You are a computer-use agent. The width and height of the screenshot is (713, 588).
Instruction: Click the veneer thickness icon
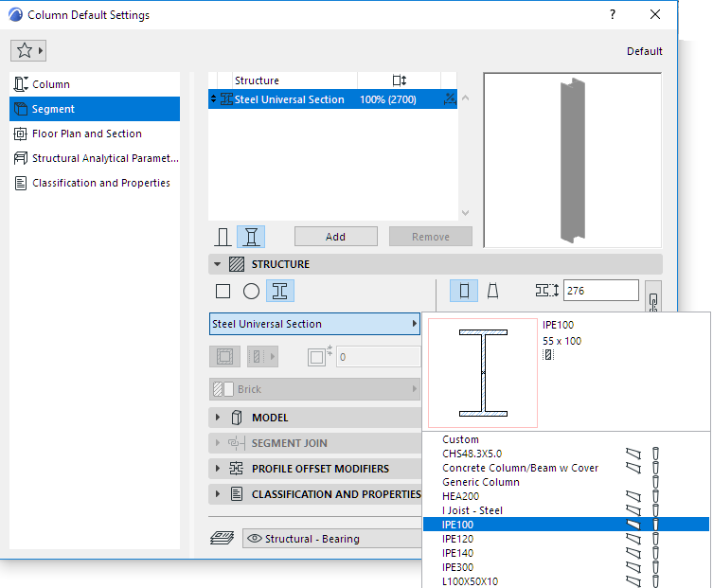(x=320, y=356)
